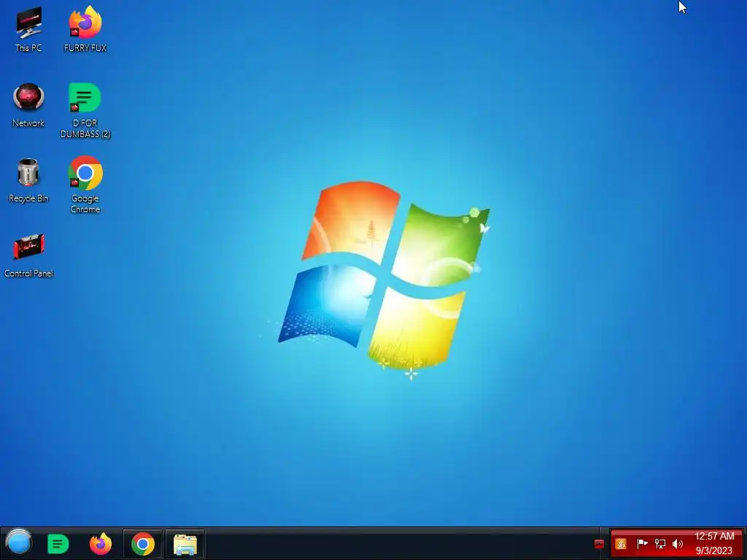Click the Show desktop strip at the taskbar end
The height and width of the screenshot is (560, 747).
coord(744,543)
